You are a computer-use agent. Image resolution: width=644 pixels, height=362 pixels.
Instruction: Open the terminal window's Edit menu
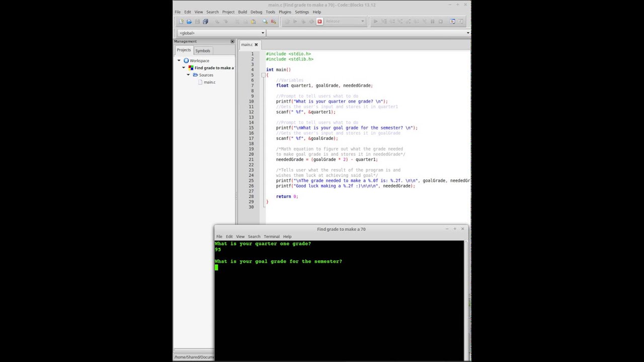tap(229, 236)
